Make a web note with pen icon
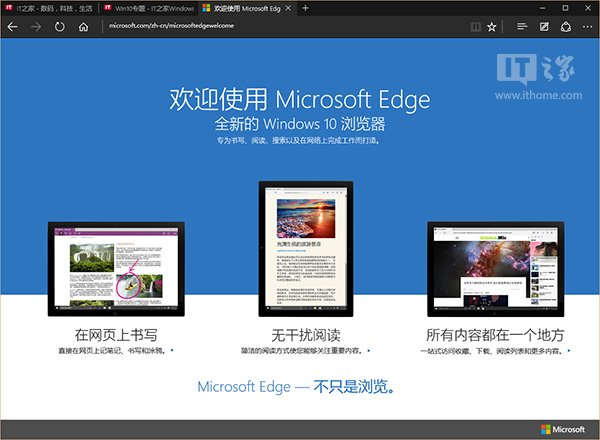This screenshot has height=440, width=600. (x=544, y=27)
